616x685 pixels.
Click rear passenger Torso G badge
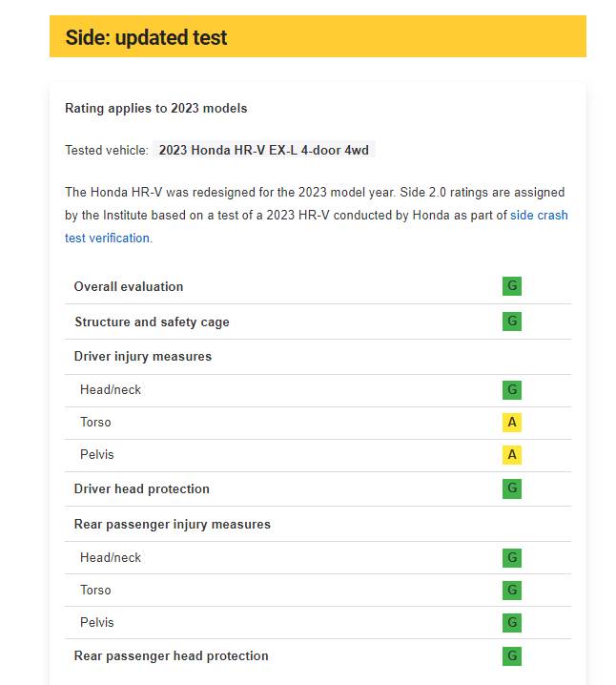click(512, 591)
